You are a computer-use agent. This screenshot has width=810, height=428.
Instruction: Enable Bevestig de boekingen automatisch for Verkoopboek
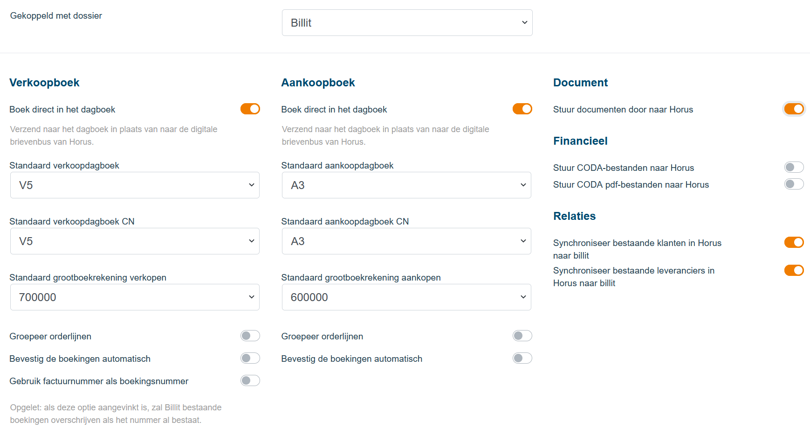[250, 358]
